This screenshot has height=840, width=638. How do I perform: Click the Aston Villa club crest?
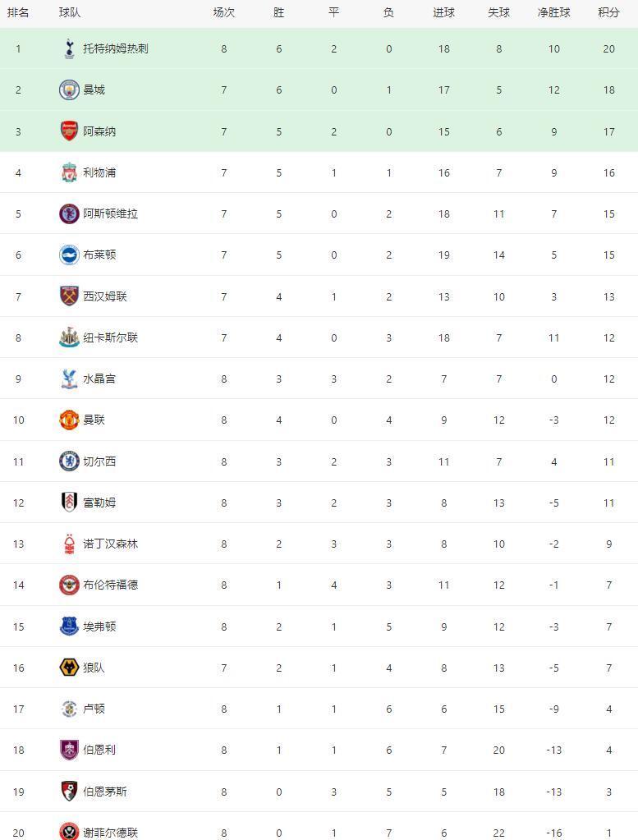pos(69,213)
